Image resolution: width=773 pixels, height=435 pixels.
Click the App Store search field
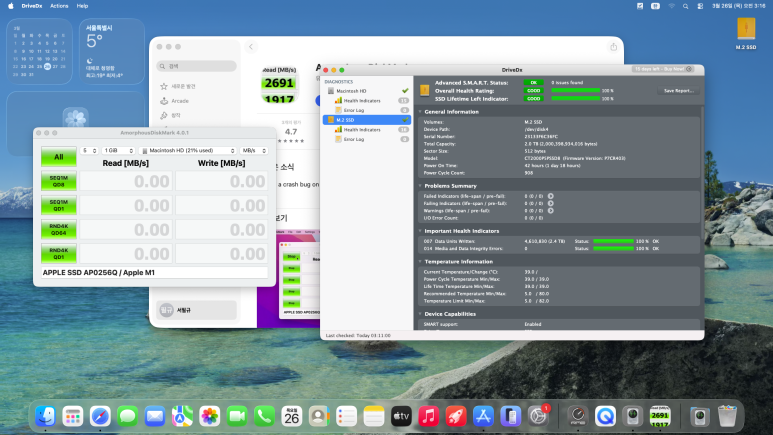(x=197, y=66)
